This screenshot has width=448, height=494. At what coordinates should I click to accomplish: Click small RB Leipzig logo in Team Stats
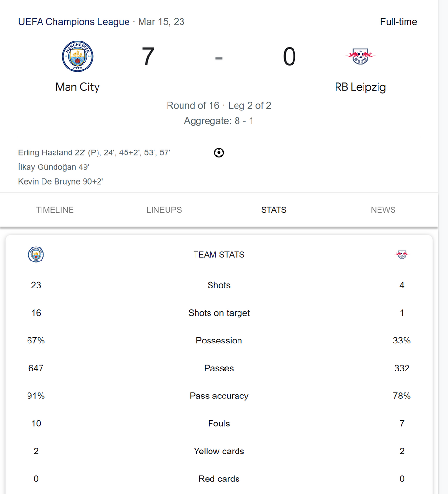(402, 254)
